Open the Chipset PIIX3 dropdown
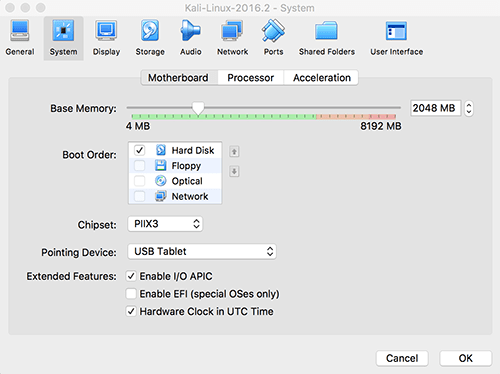 coord(165,224)
